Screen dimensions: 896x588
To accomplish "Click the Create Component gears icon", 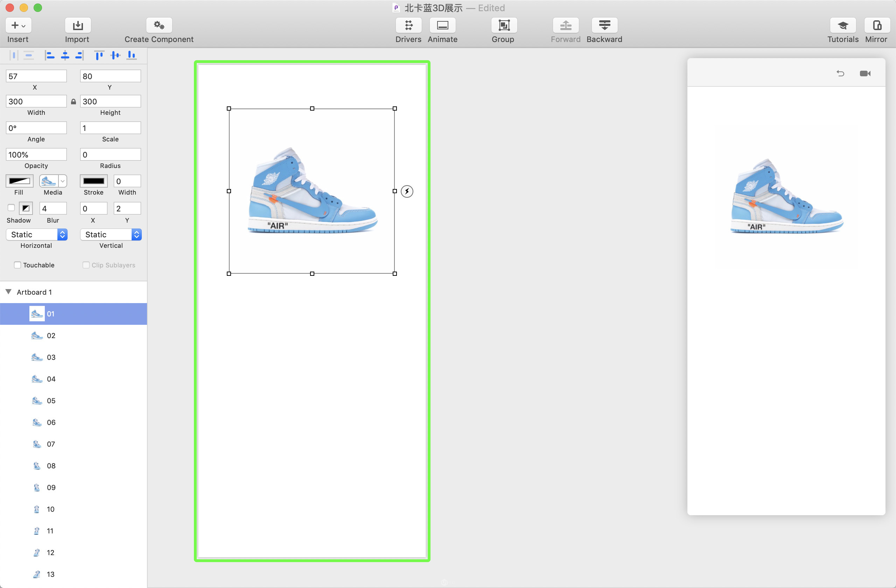I will [159, 25].
